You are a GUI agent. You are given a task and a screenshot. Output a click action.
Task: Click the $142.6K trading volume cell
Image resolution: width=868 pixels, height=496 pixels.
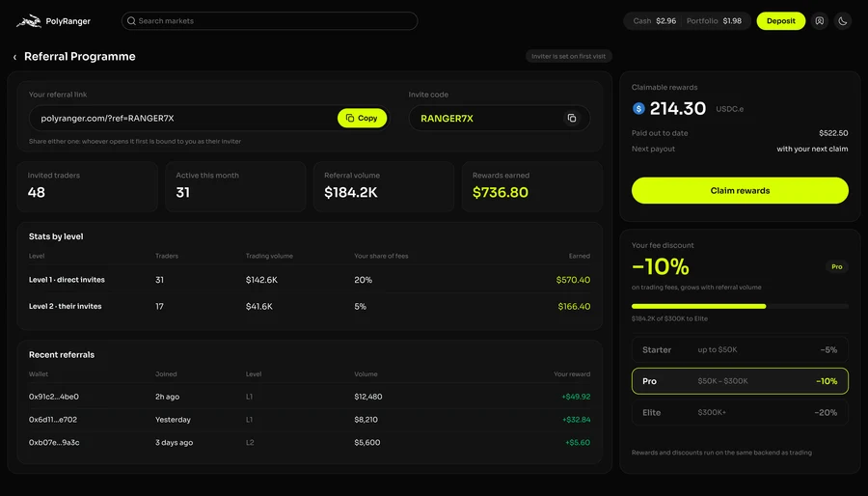pos(261,280)
